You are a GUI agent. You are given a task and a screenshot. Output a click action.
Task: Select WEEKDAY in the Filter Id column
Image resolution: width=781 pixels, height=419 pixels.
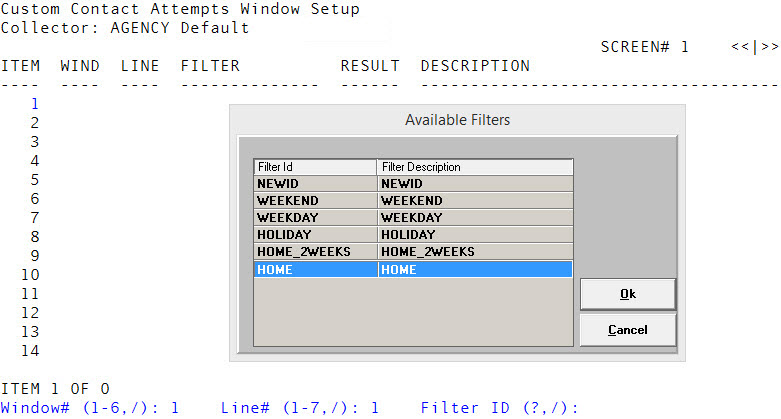[315, 218]
